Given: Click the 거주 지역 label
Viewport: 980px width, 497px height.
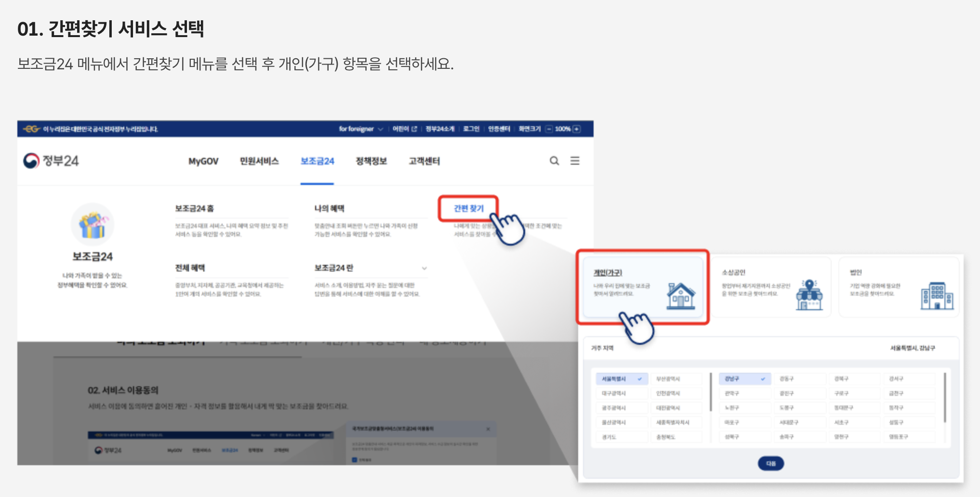Looking at the screenshot, I should coord(602,348).
